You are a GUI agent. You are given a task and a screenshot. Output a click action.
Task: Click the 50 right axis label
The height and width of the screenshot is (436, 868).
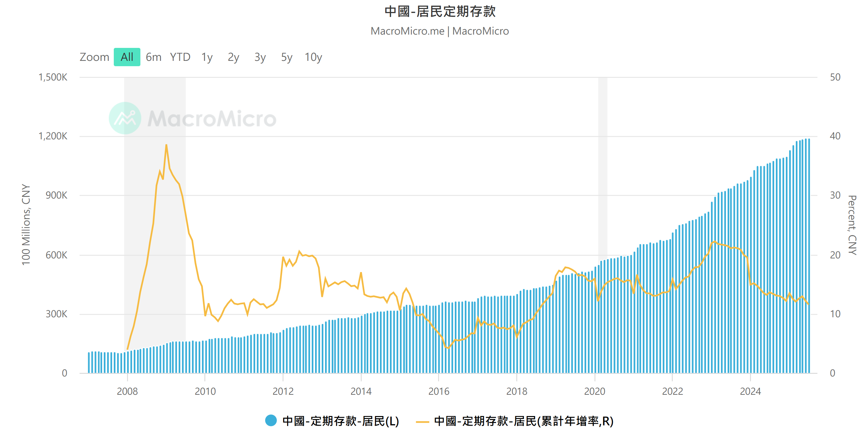pyautogui.click(x=835, y=77)
